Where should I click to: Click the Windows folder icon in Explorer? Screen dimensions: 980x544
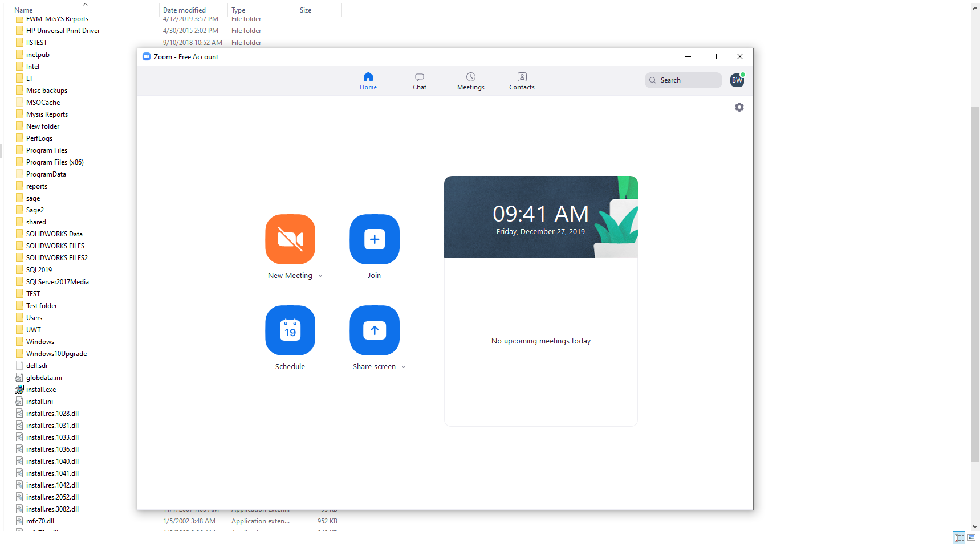tap(19, 342)
